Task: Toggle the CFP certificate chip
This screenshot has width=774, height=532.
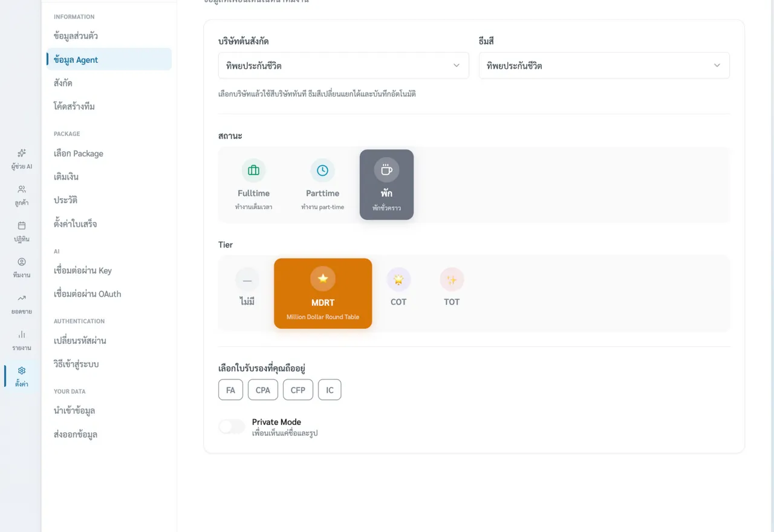Action: pos(298,390)
